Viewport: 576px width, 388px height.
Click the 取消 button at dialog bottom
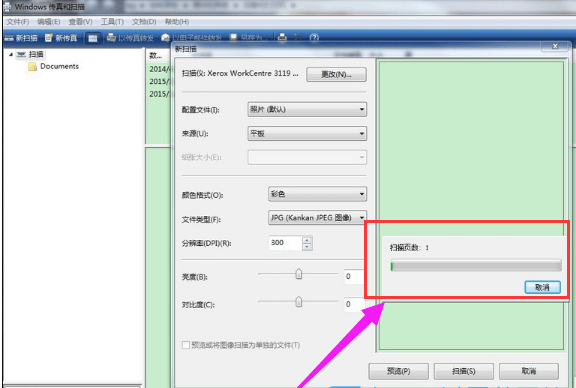tap(529, 371)
